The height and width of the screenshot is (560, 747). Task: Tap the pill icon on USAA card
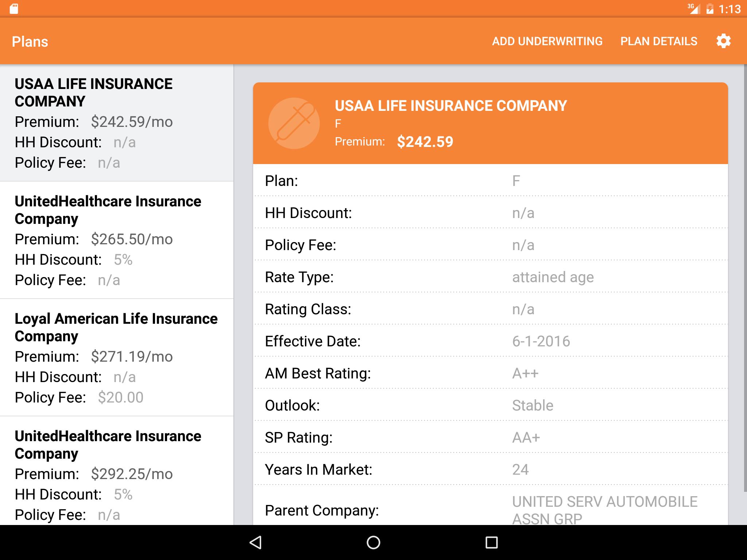[x=294, y=123]
